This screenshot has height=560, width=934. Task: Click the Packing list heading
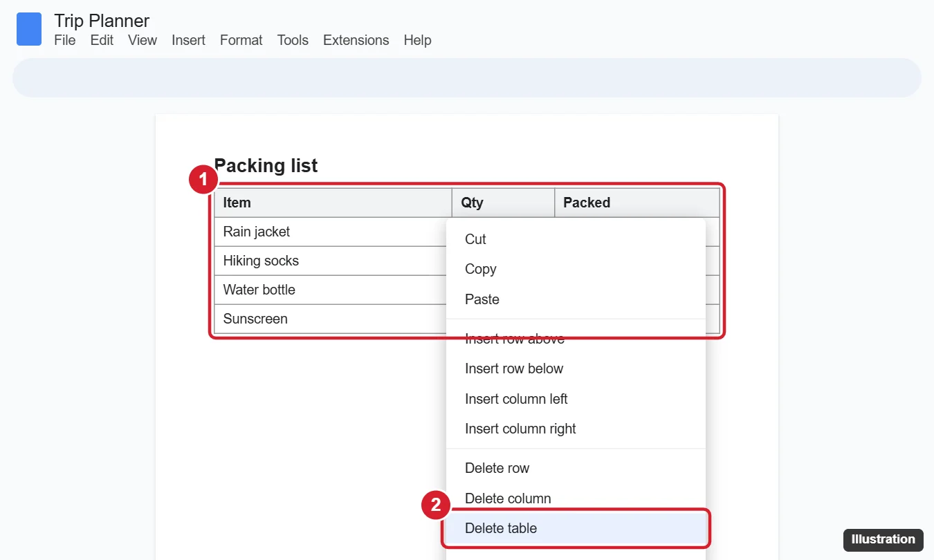point(266,166)
